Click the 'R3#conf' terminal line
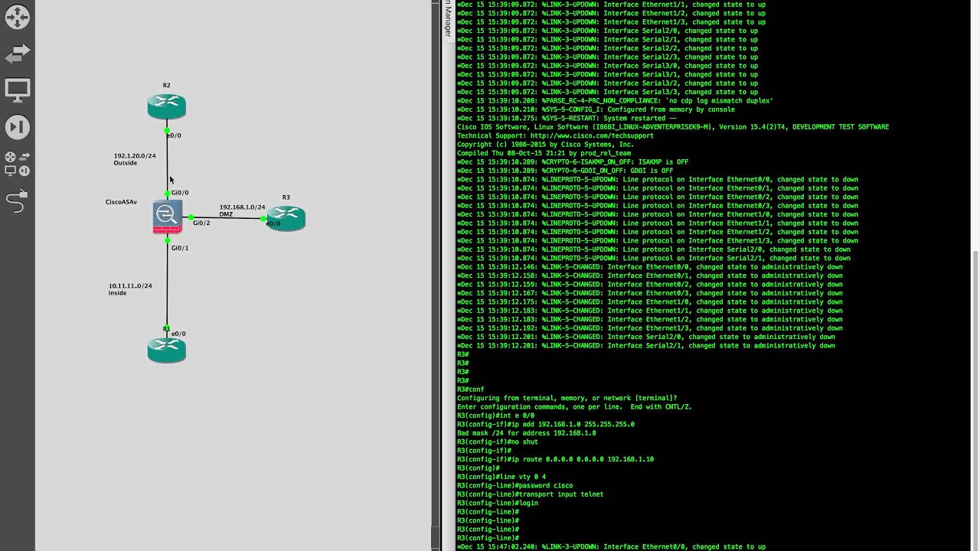This screenshot has height=551, width=980. [x=471, y=390]
